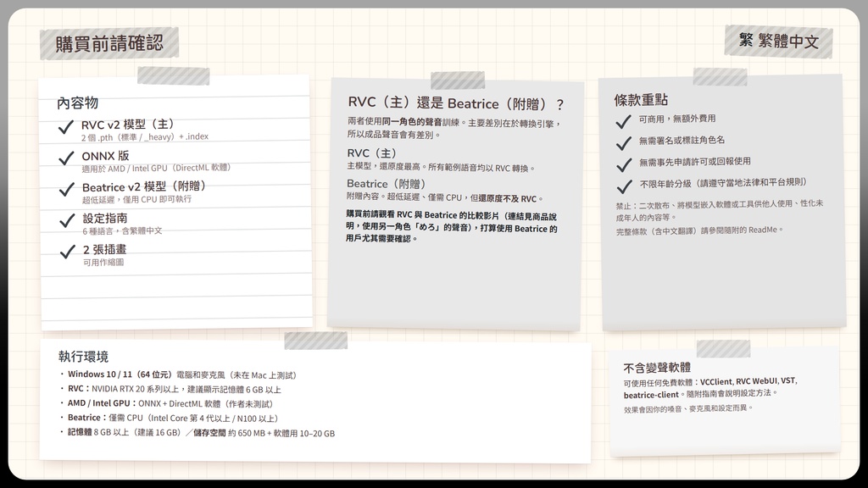The image size is (868, 488).
Task: Click the line 適用於 AMD / Intel GPU（DirectML 軟體）
Action: (x=156, y=169)
